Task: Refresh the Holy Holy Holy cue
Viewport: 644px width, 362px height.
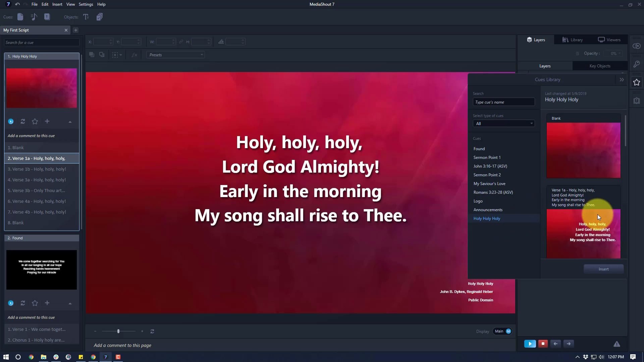Action: (23, 121)
